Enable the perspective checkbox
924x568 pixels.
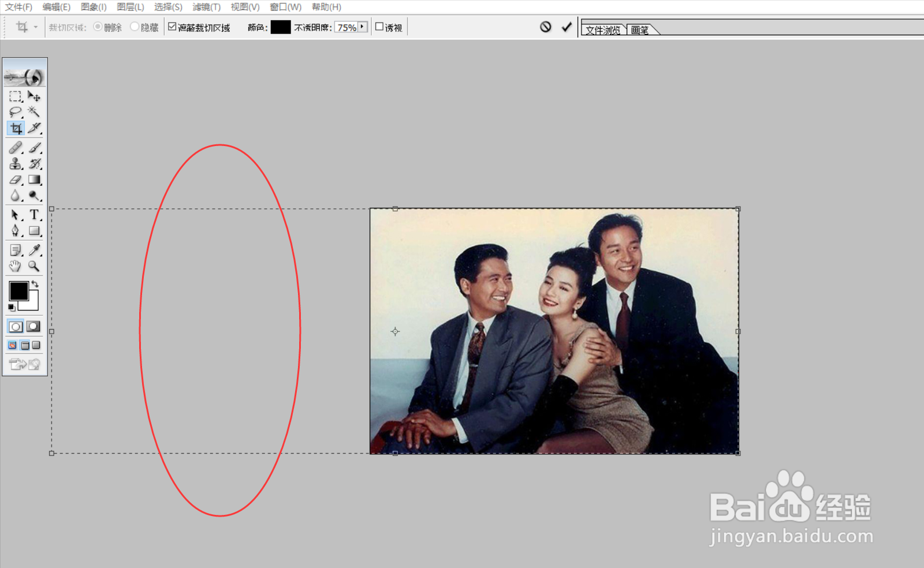379,27
